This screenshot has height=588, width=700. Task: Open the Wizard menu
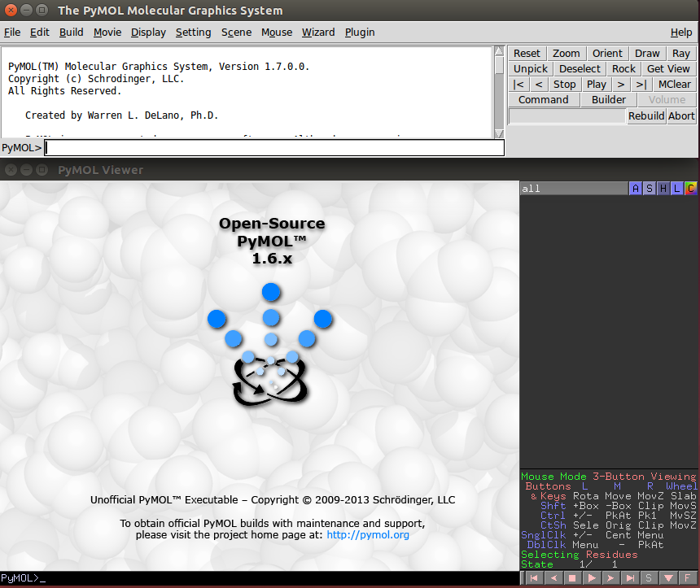tap(318, 32)
